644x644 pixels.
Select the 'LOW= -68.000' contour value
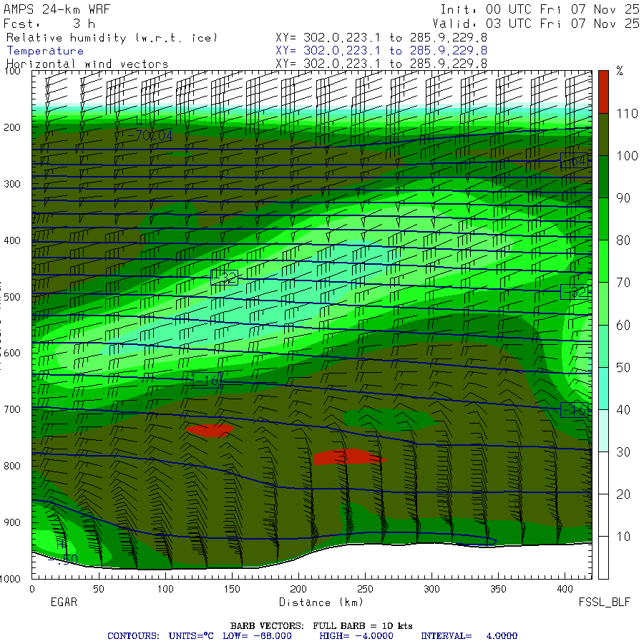point(257,636)
